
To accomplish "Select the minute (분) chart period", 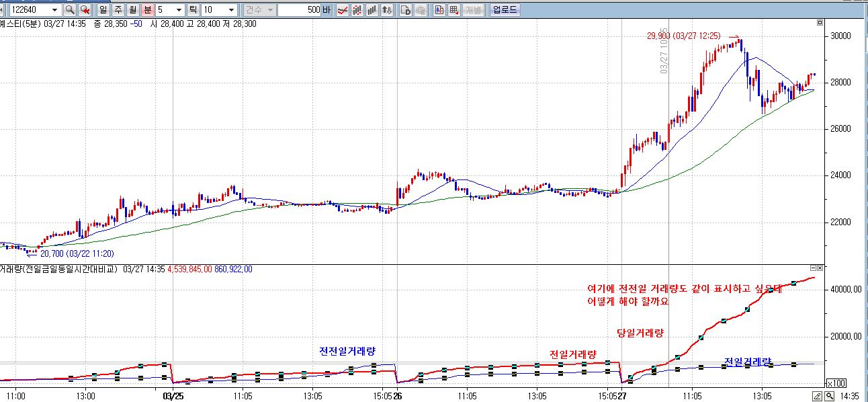I will coord(147,10).
